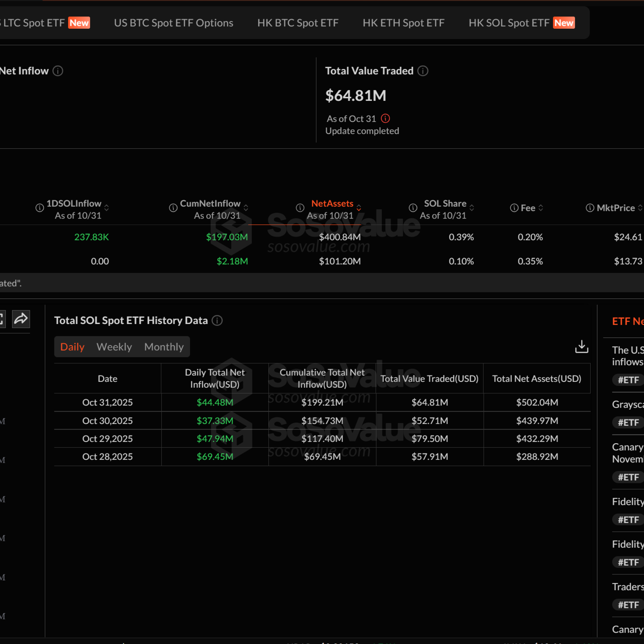
Task: Switch to the US BTC Spot ETF Options tab
Action: click(x=173, y=23)
